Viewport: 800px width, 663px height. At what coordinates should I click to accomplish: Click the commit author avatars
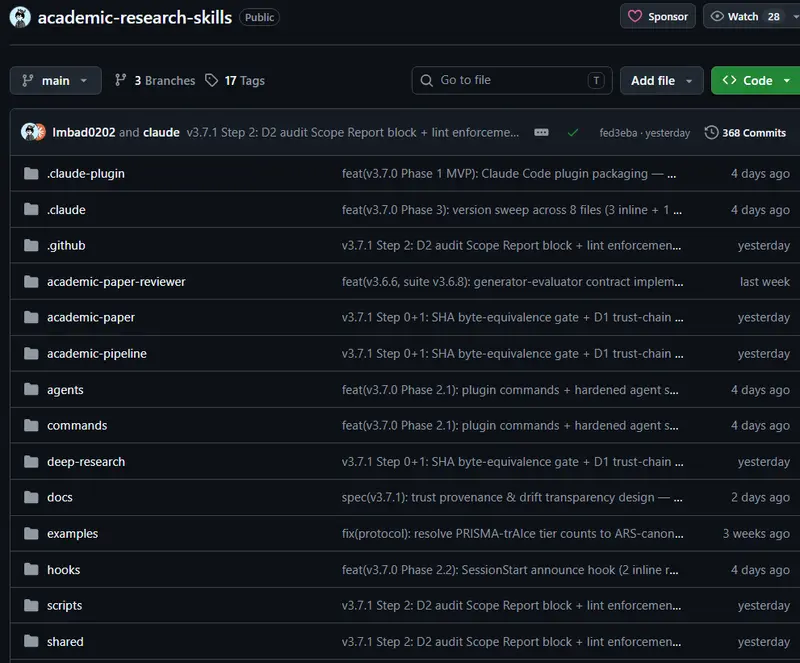click(33, 132)
